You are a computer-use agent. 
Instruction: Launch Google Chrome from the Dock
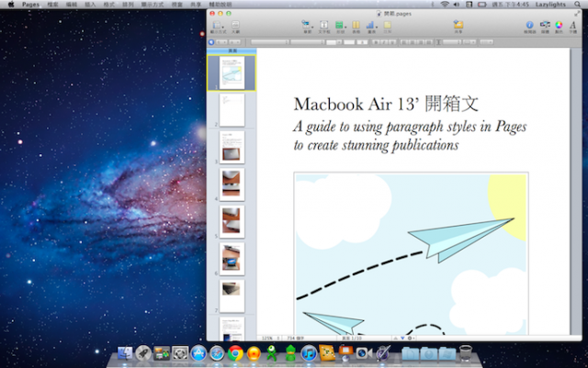pos(235,353)
